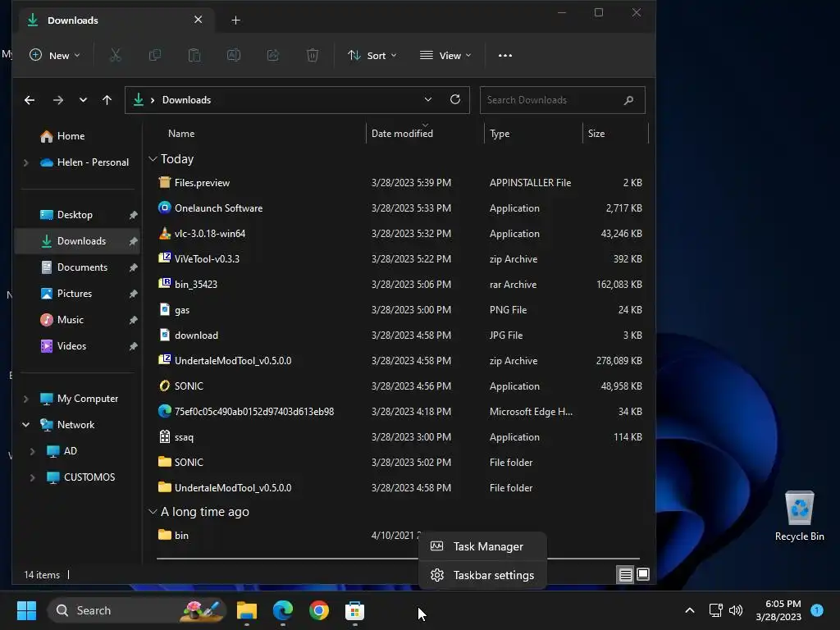Launch Google Chrome from taskbar
The image size is (840, 630).
[x=319, y=610]
